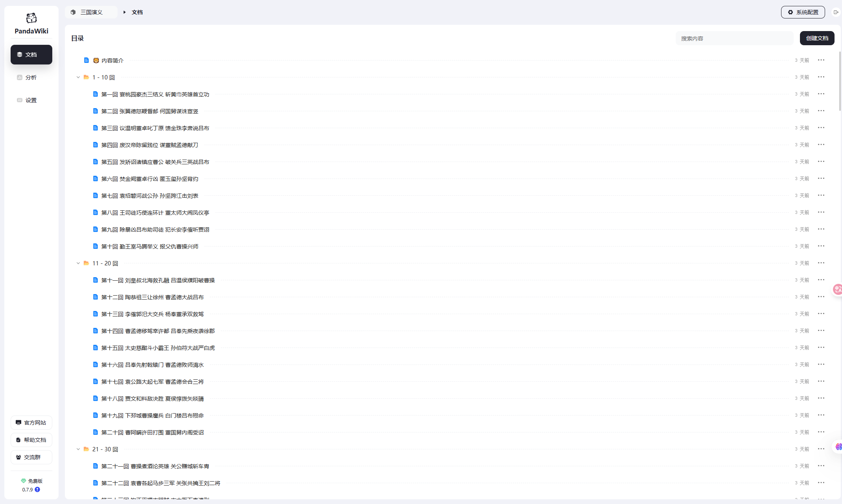The image size is (842, 504).
Task: Select the 文档 sidebar tab
Action: pos(31,55)
